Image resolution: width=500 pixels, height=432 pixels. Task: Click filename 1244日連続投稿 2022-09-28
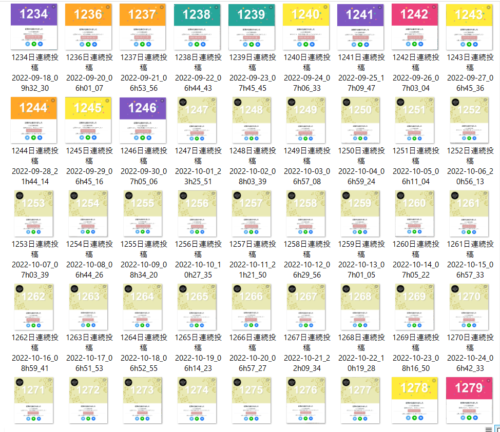pos(35,166)
